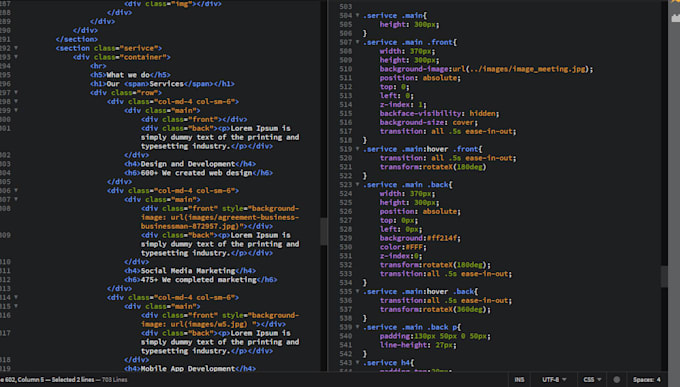Toggle INS insert mode in status bar

[x=519, y=380]
